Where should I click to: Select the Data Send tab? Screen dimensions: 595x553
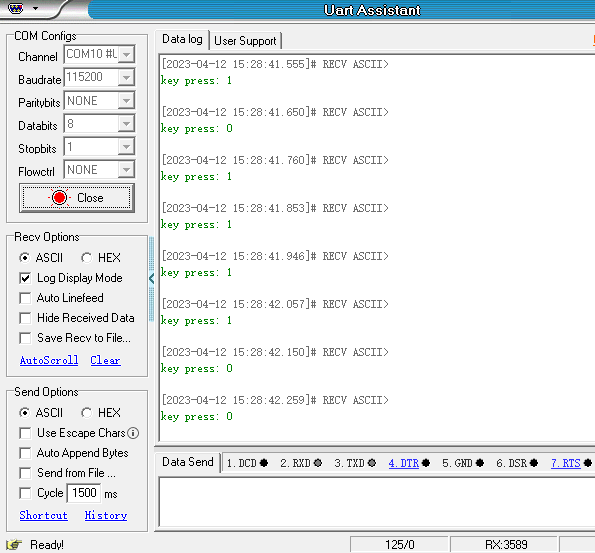point(188,462)
